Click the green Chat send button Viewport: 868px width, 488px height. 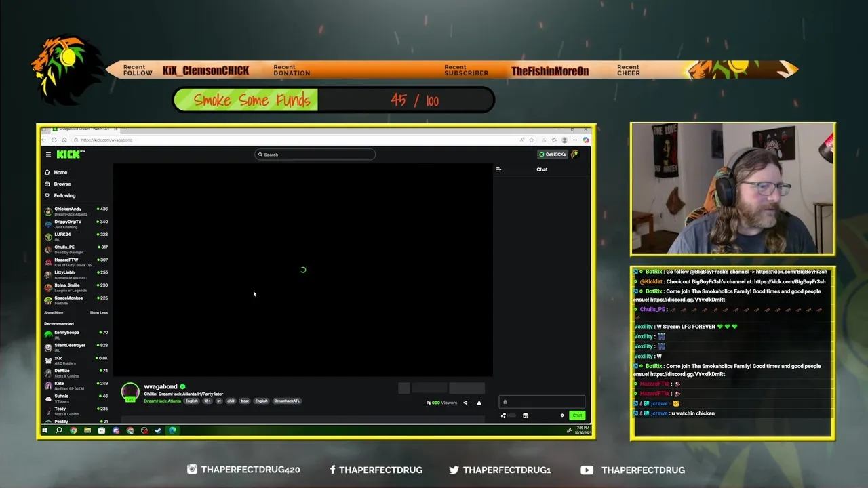click(x=577, y=415)
